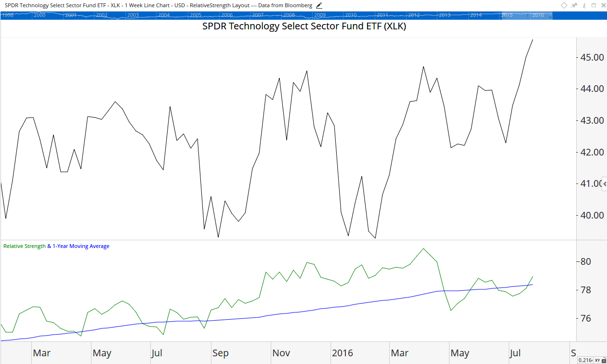Click the left handle of timeline range slider
Image resolution: width=607 pixels, height=364 pixels.
504,15
